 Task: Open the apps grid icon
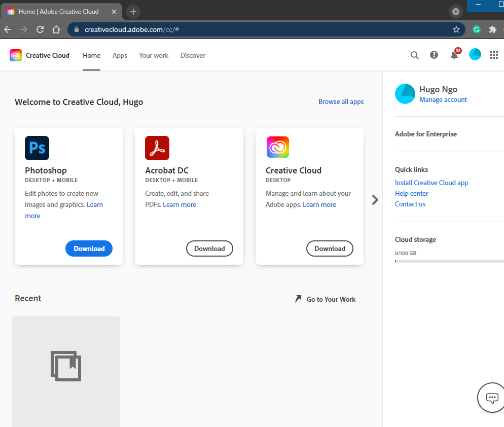click(x=494, y=55)
